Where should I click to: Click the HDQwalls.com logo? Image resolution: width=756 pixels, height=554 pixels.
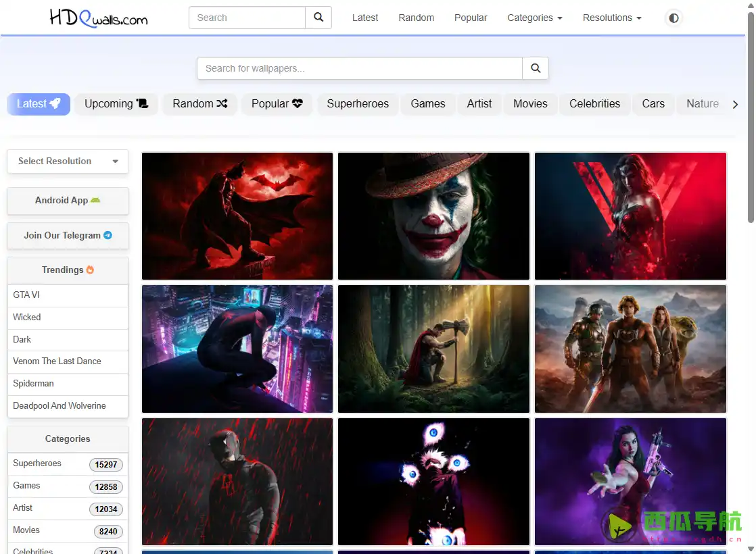click(x=99, y=18)
